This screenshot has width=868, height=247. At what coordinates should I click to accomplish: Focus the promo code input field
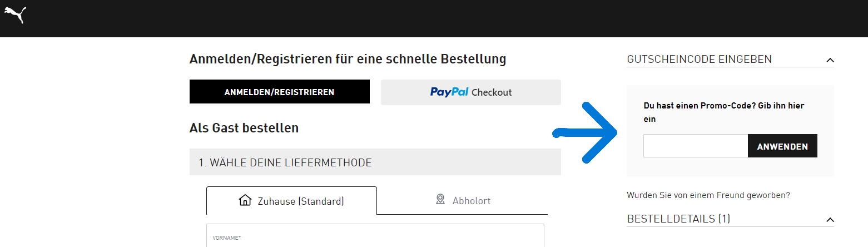696,146
